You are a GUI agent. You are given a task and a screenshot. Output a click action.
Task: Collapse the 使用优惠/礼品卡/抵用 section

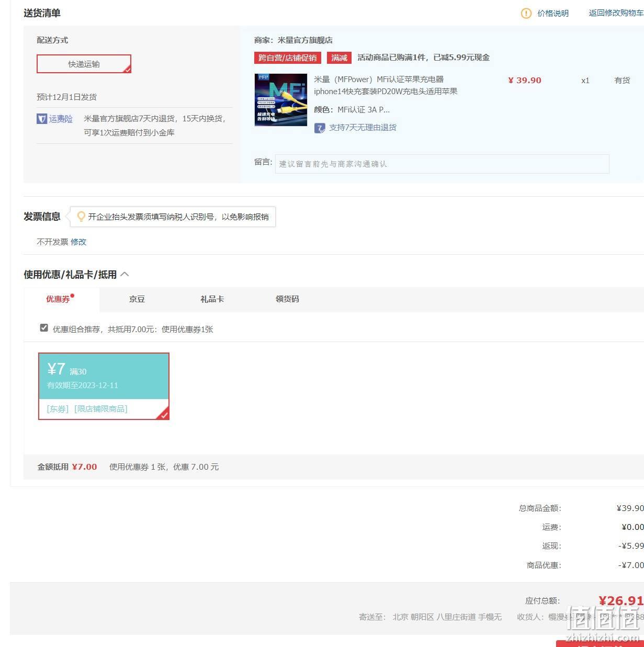[125, 274]
